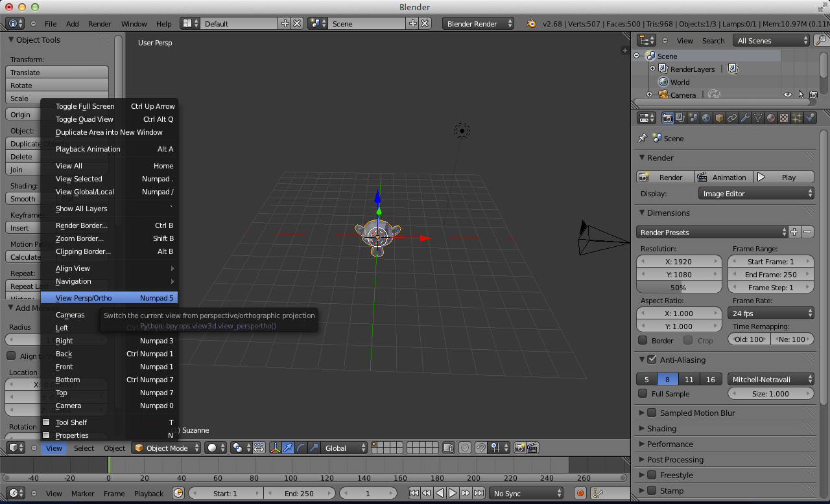This screenshot has width=830, height=504.
Task: Toggle the Properties checkbox in View menu
Action: coord(47,435)
